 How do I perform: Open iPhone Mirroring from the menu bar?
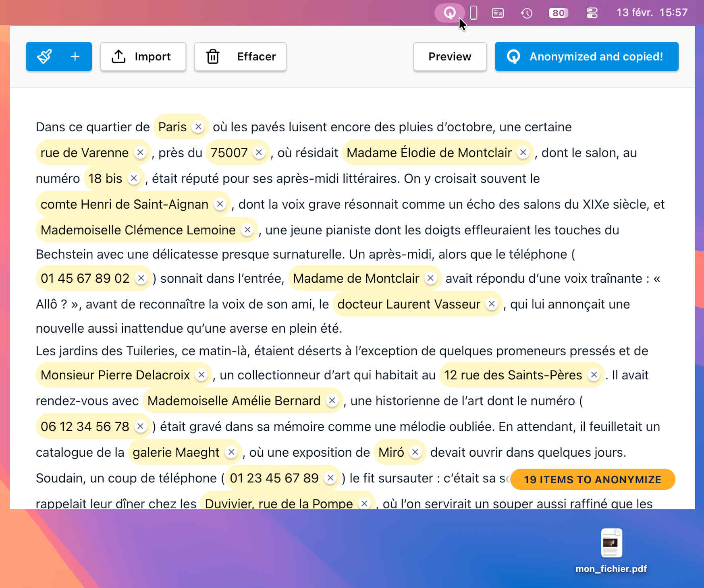(474, 13)
